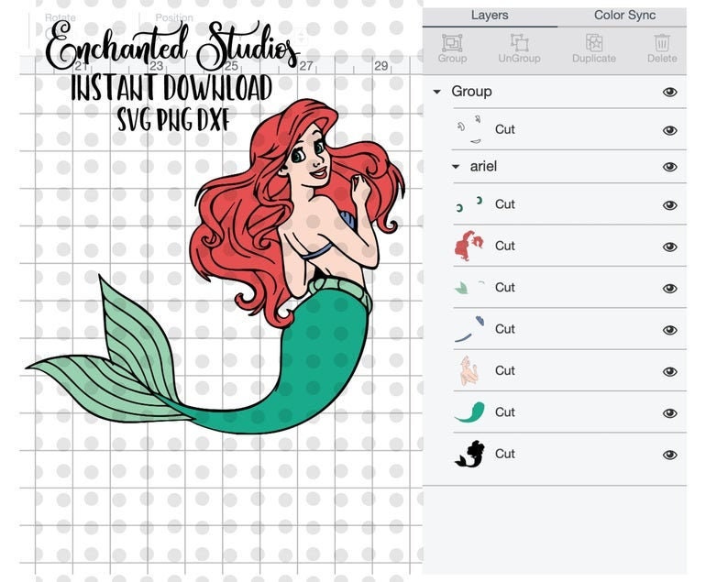Select the green eyes layer thumbnail
This screenshot has height=582, width=728.
469,204
